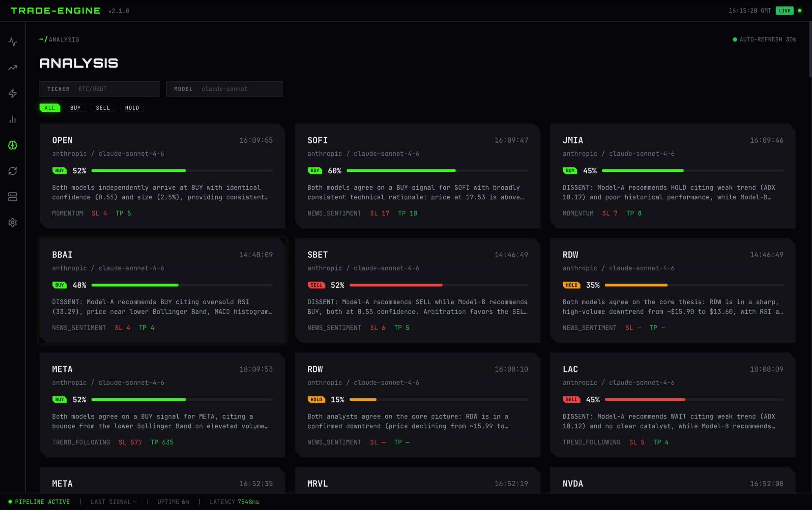Screen dimensions: 812x510
Task: Open the settings gear sidebar icon
Action: pos(13,223)
